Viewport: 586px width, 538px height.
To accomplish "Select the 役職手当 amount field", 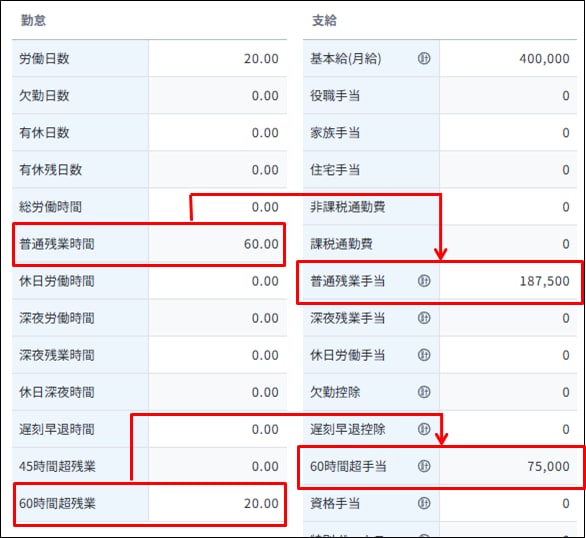I will point(508,96).
